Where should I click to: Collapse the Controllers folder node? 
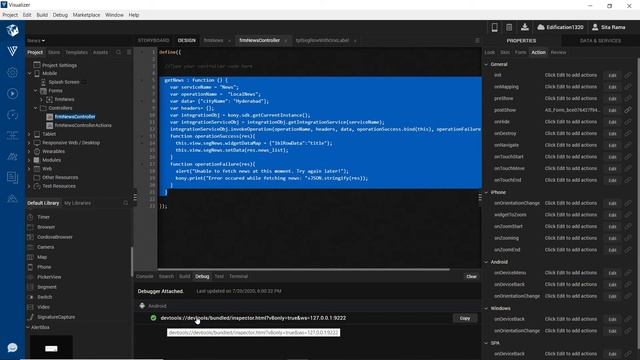pyautogui.click(x=36, y=108)
